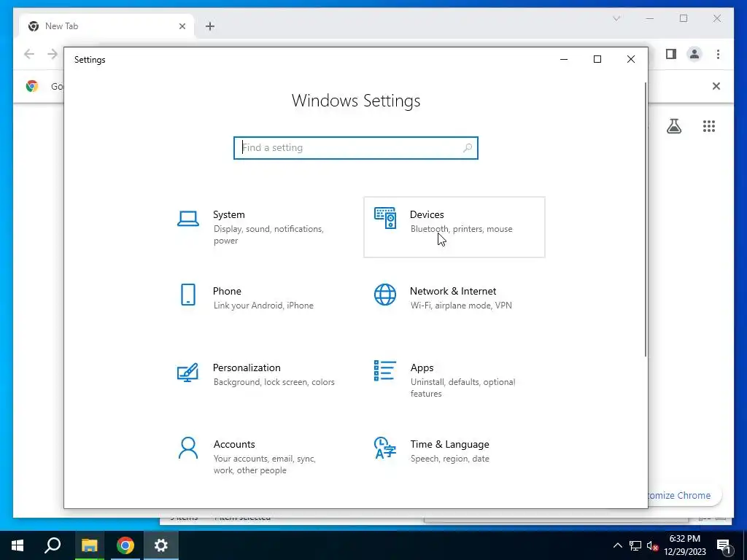Open the System category heading
Viewport: 747px width, 560px height.
(228, 215)
